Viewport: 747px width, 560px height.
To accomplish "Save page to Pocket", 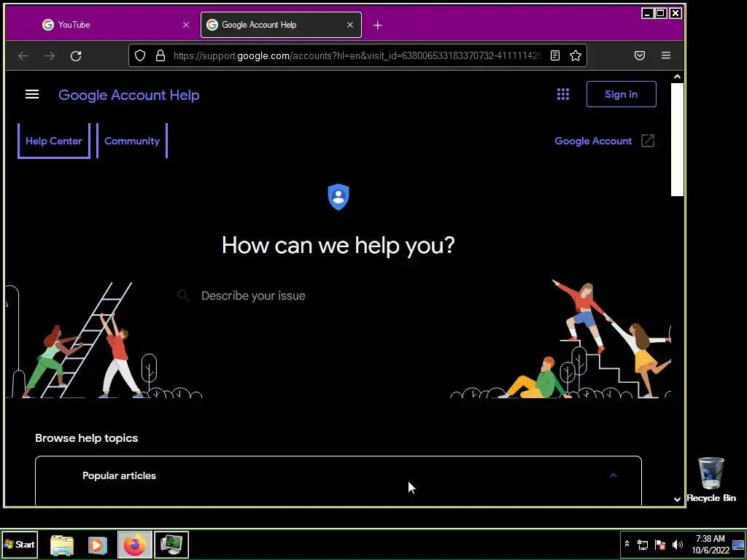I will (x=640, y=55).
